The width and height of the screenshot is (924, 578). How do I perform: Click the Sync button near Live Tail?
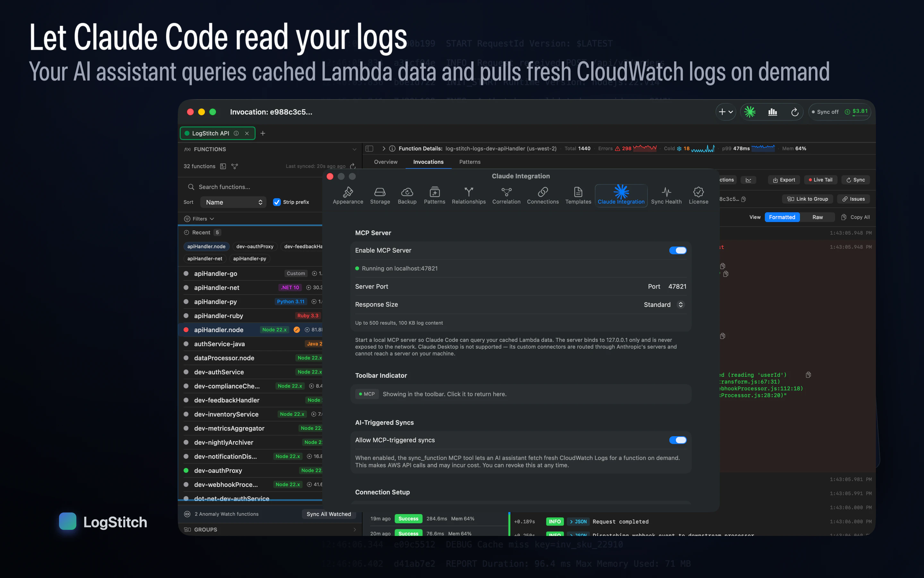coord(855,180)
